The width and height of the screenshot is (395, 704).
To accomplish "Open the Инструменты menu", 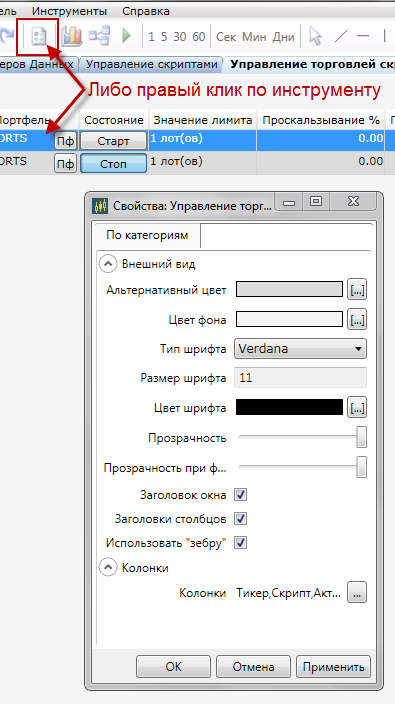I will point(70,11).
